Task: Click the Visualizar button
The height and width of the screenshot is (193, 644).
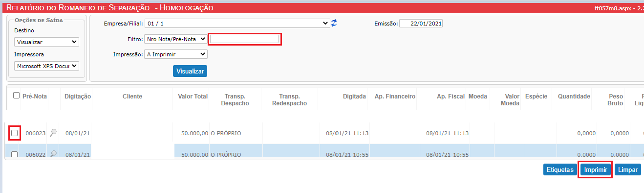Action: click(x=190, y=71)
